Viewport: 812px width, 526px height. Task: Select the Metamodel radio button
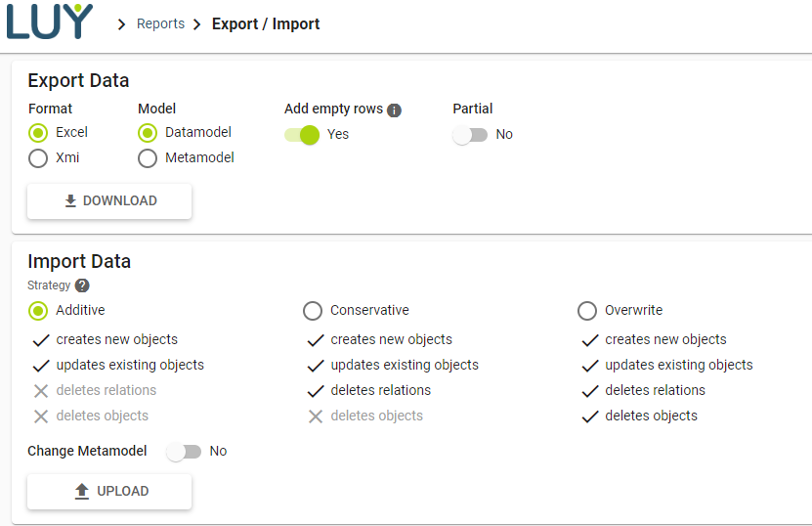coord(148,157)
